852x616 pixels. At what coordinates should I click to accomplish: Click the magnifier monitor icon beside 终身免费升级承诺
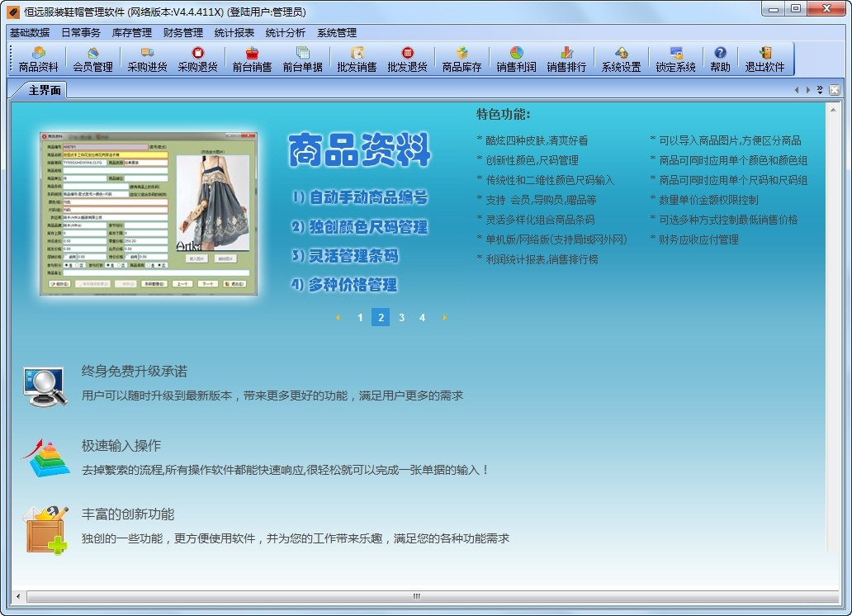pos(45,387)
